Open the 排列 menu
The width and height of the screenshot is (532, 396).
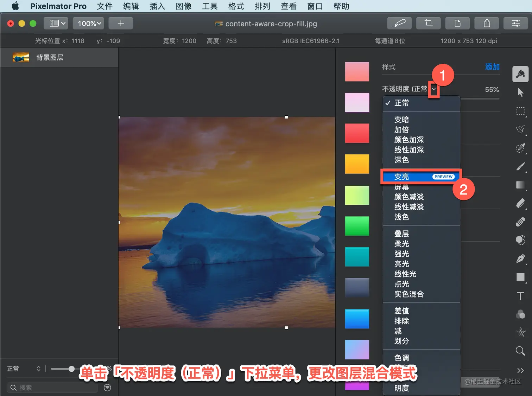click(262, 6)
